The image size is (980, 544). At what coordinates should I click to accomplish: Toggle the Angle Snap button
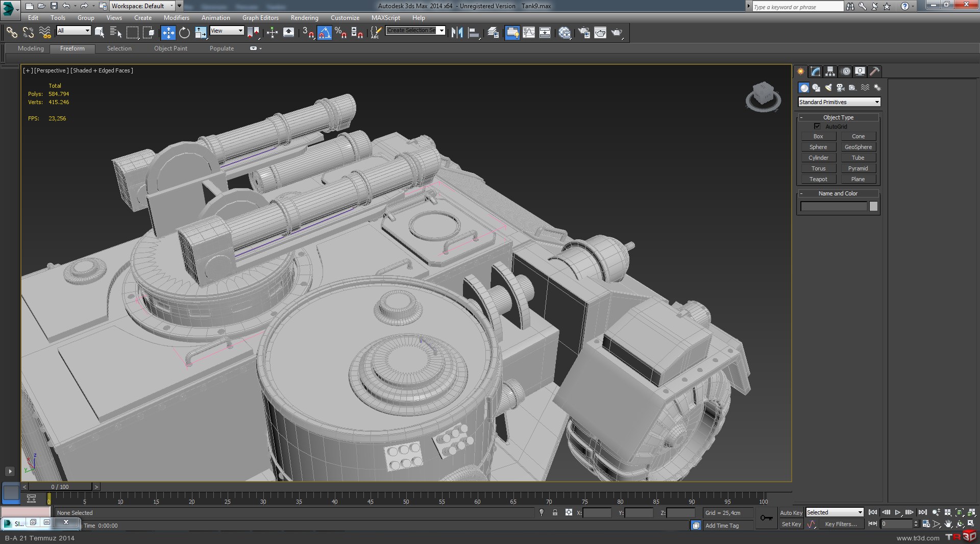324,33
